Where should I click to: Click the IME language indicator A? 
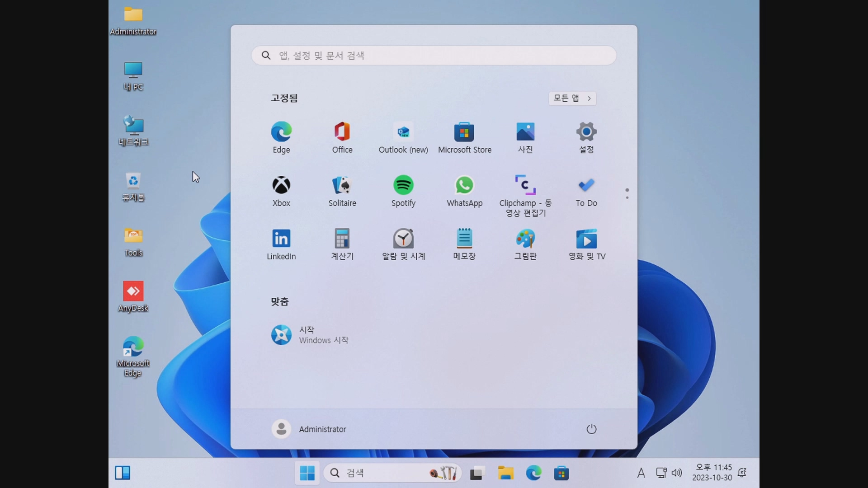click(x=641, y=473)
